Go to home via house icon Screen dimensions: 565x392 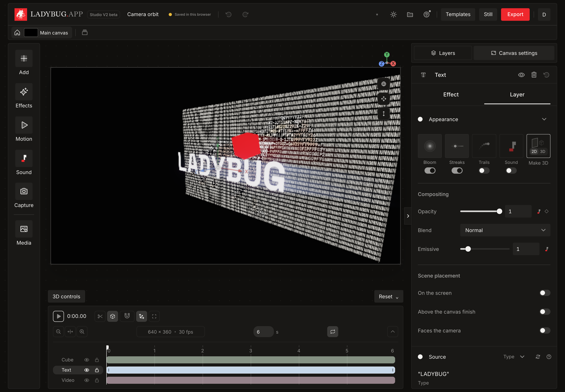(x=17, y=32)
